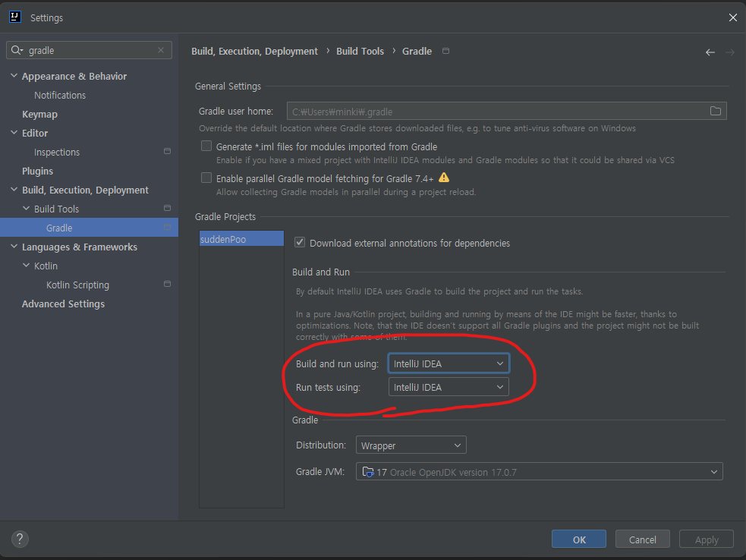The image size is (746, 560).
Task: Confirm settings with the OK button
Action: click(x=578, y=539)
